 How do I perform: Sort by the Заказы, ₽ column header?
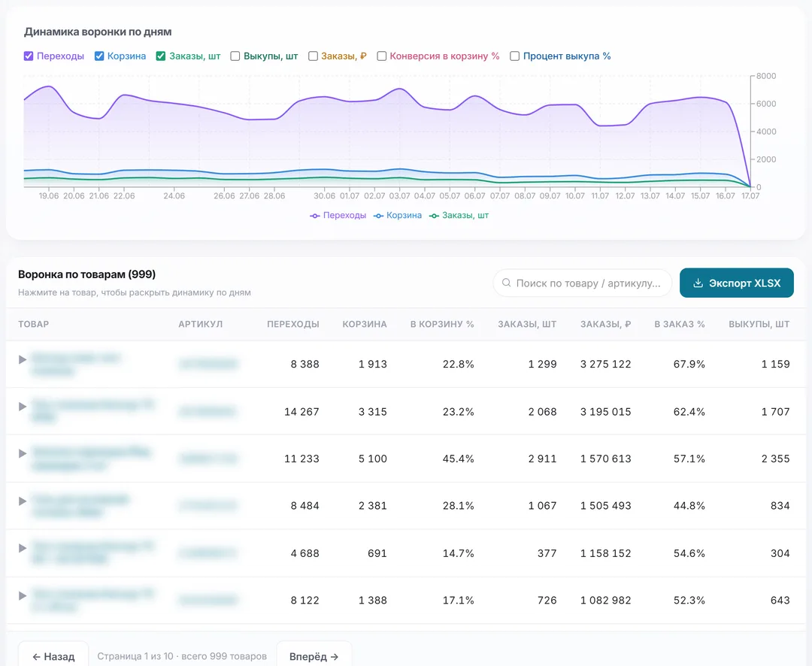[605, 324]
